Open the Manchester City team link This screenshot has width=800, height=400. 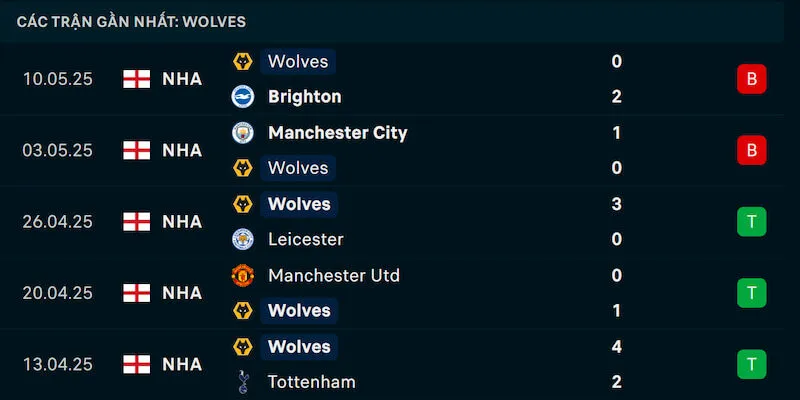click(337, 133)
